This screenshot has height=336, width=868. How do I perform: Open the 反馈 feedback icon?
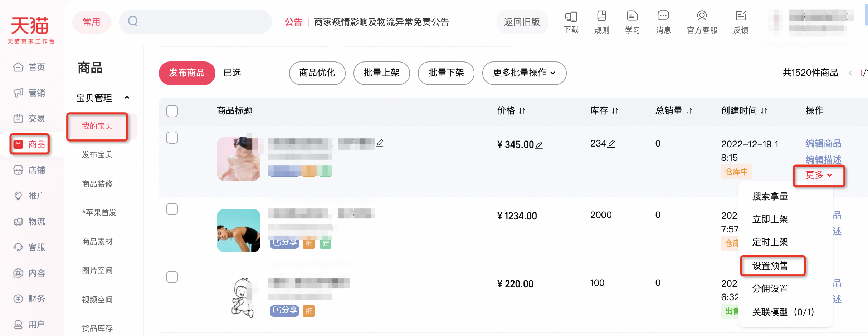[x=741, y=17]
